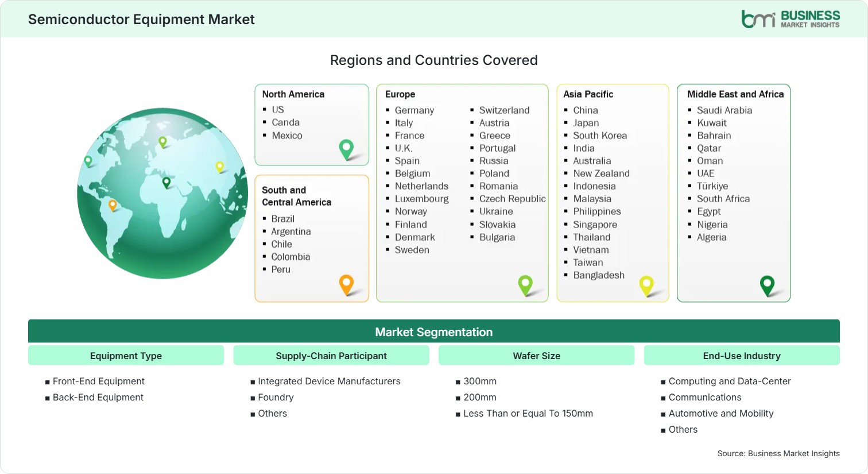The width and height of the screenshot is (868, 474).
Task: Click 'Argentina' in the list
Action: point(291,232)
